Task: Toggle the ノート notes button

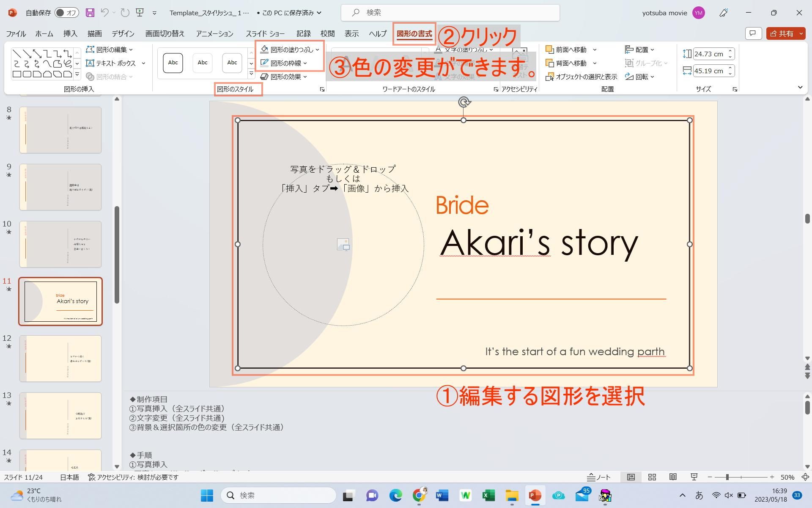Action: point(599,477)
